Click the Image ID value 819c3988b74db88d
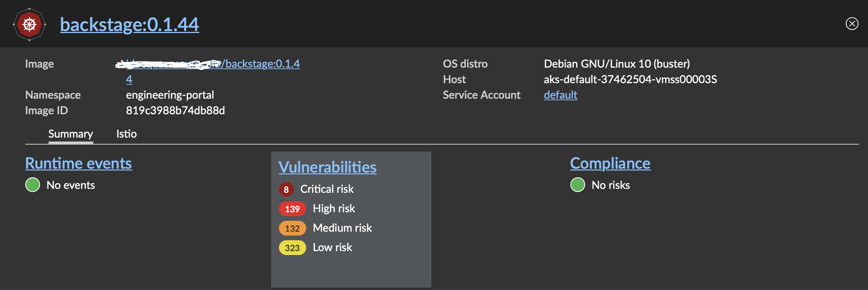868x290 pixels. coord(175,110)
